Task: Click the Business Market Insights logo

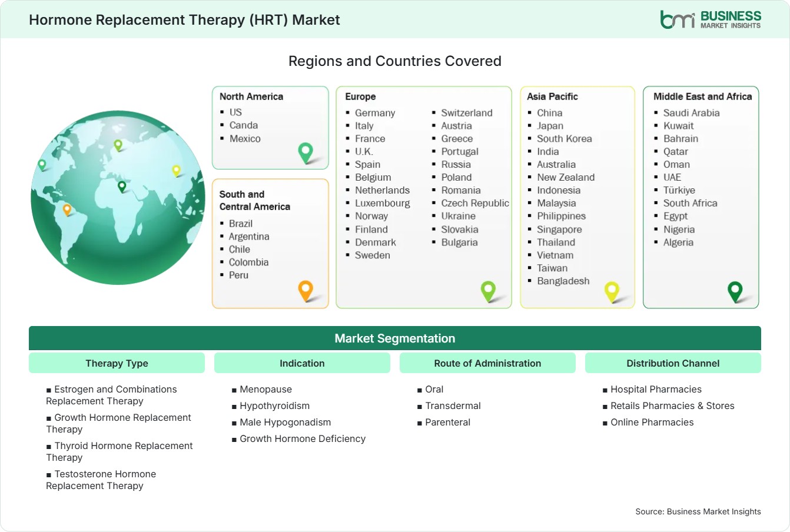Action: (711, 19)
